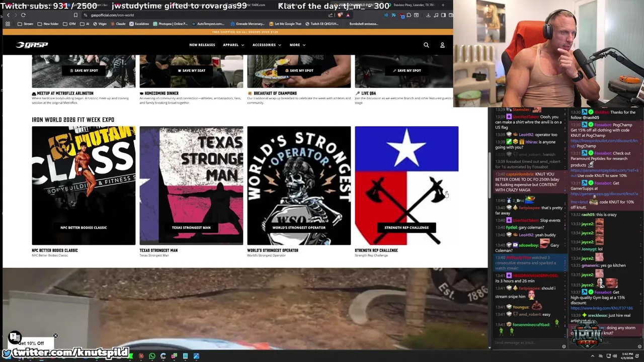Open the Stream bookmark folder
The height and width of the screenshot is (362, 644).
25,24
